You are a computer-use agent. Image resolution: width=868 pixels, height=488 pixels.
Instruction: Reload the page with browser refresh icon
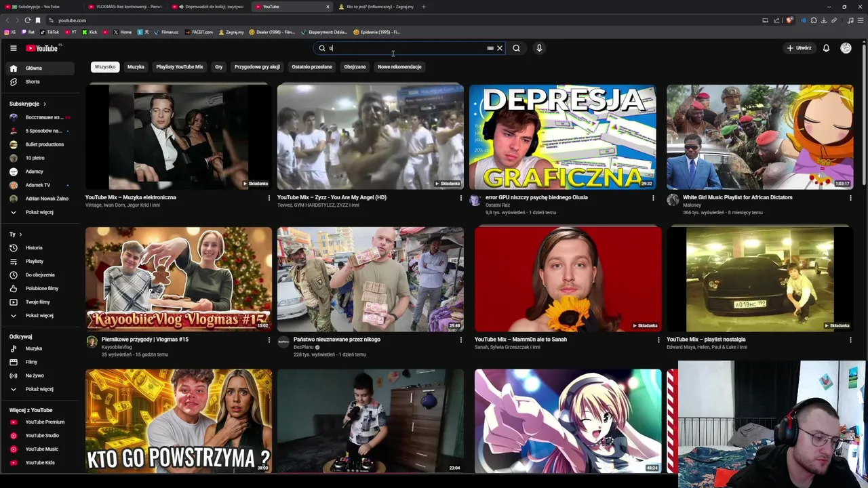click(x=27, y=20)
